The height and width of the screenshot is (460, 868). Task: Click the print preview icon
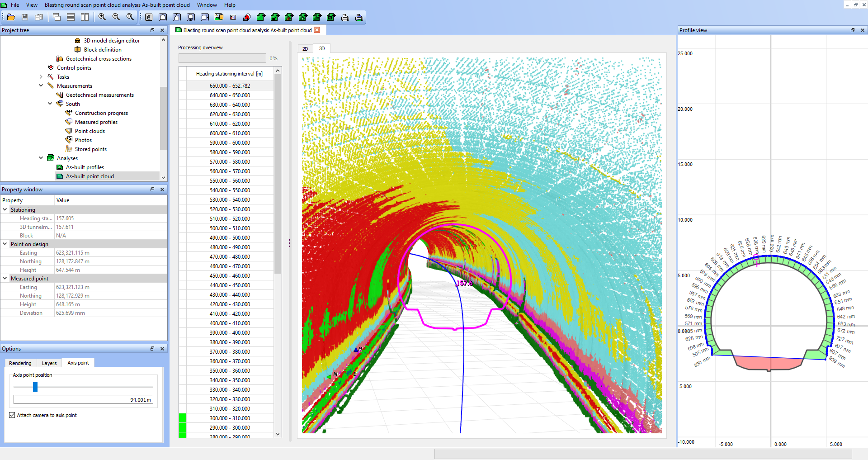click(x=359, y=17)
